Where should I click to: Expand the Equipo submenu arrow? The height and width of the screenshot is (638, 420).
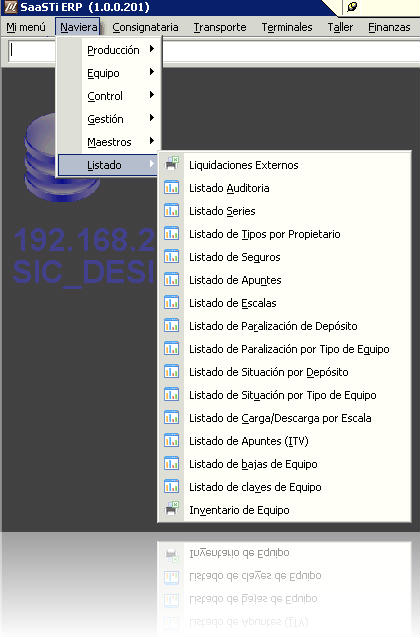coord(152,72)
